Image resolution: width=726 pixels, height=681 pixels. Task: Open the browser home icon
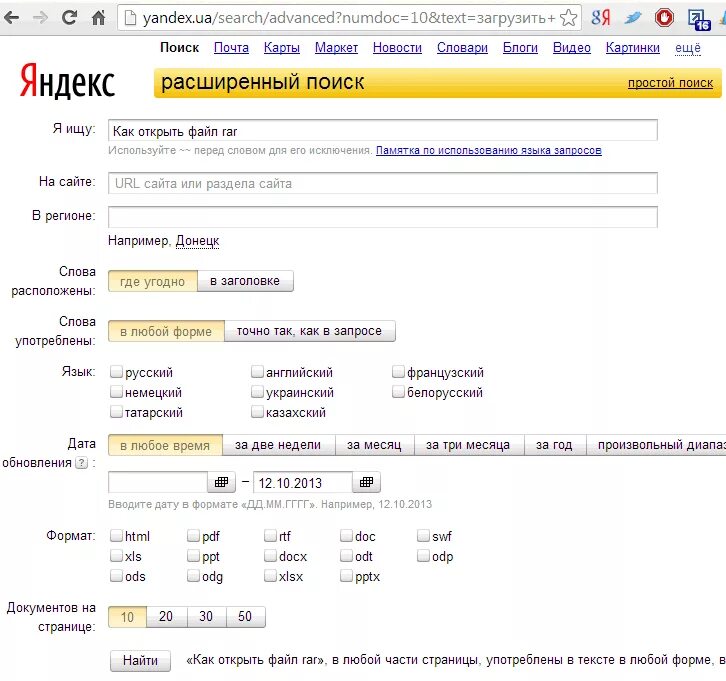[98, 18]
